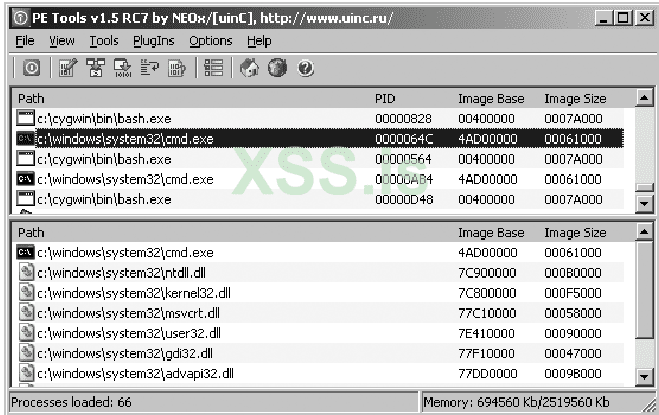Select c:\windows\system32\user32.dll path text
This screenshot has height=415, width=659.
129,333
